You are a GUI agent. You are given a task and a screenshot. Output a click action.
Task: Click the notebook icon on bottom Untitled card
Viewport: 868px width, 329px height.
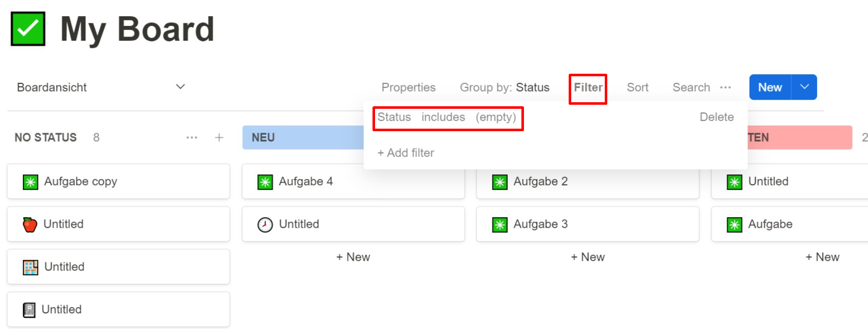(x=29, y=310)
